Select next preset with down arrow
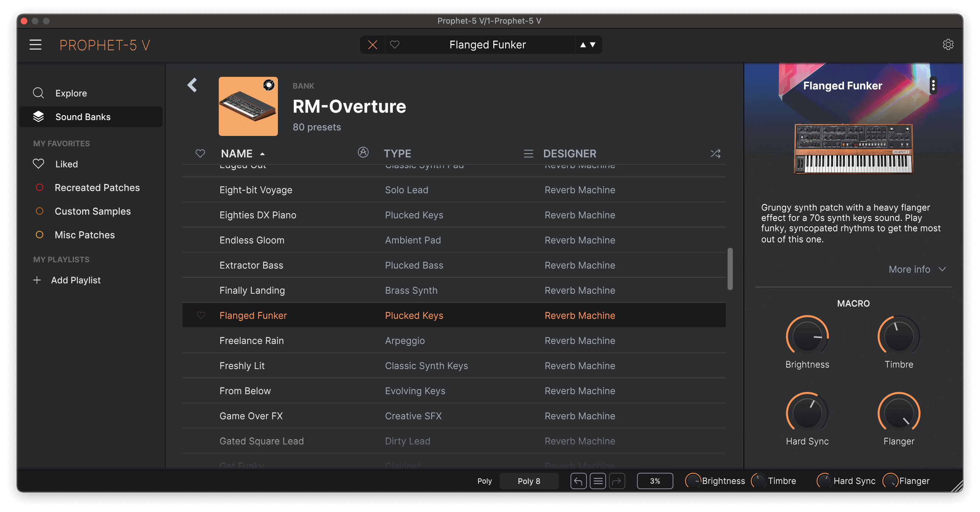Viewport: 980px width, 512px height. point(593,45)
